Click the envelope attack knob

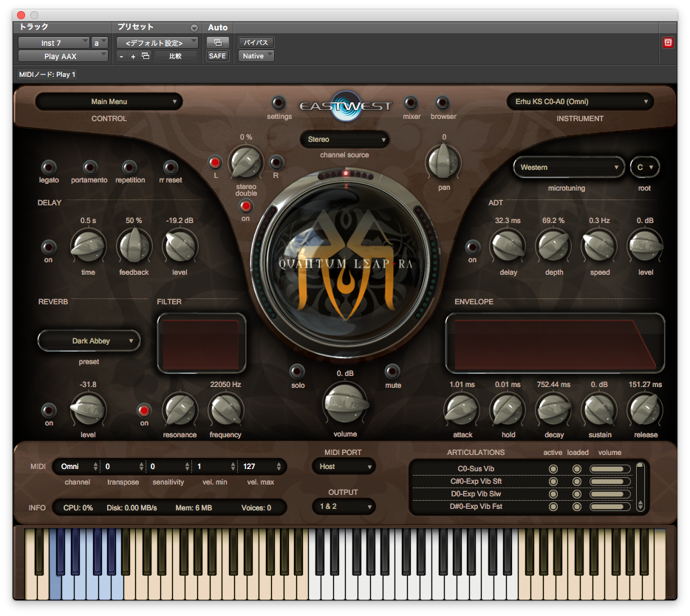(x=462, y=410)
